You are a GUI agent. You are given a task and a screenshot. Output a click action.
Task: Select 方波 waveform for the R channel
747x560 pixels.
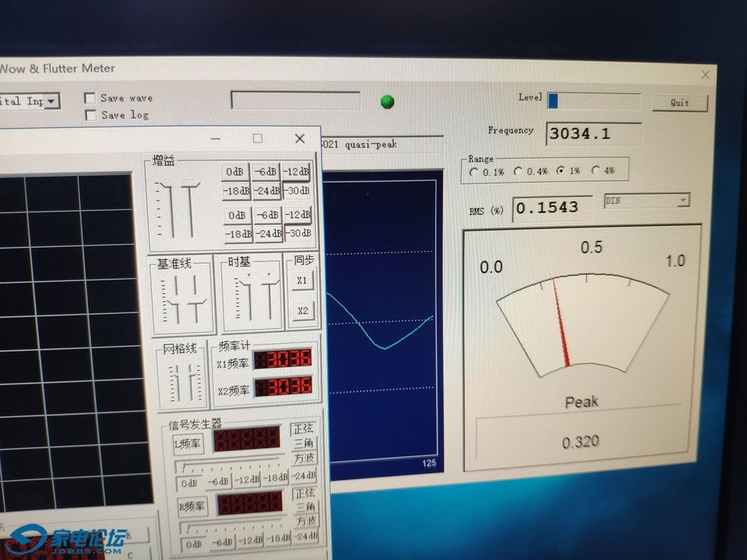305,521
